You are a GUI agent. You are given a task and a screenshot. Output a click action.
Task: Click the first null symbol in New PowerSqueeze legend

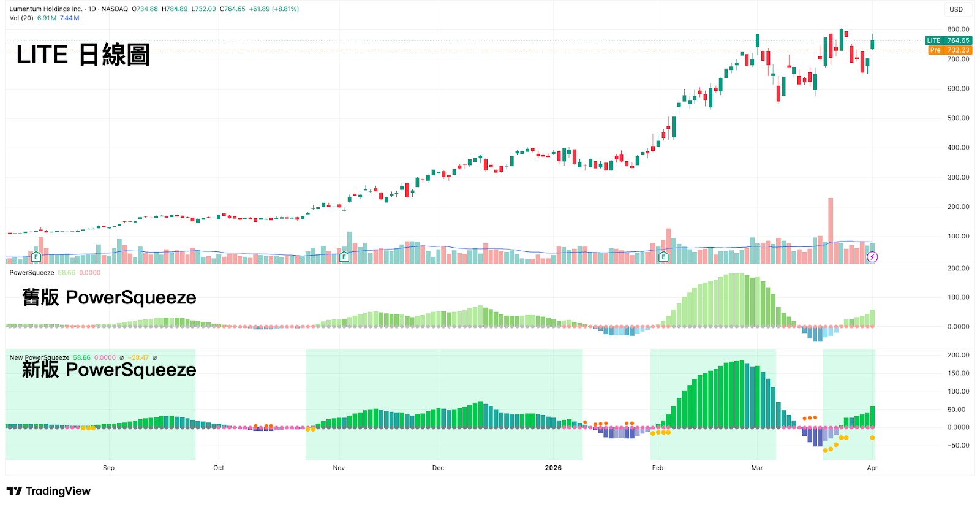coord(121,358)
